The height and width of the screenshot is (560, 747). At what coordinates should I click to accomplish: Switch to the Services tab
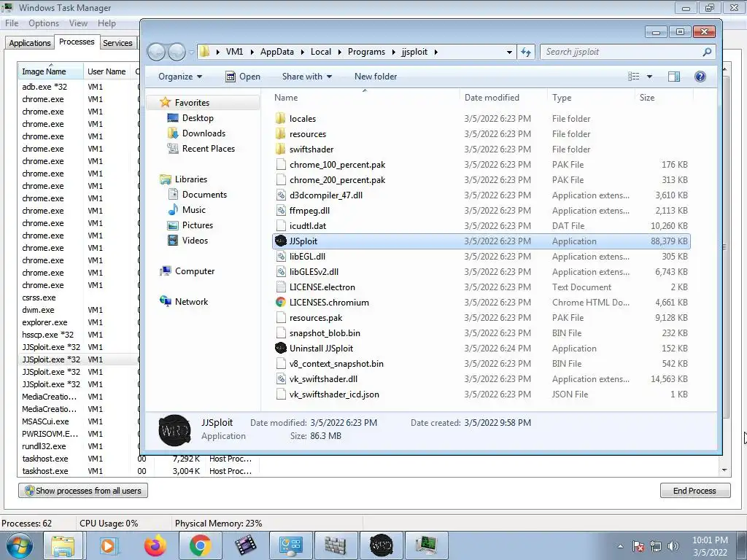[117, 43]
